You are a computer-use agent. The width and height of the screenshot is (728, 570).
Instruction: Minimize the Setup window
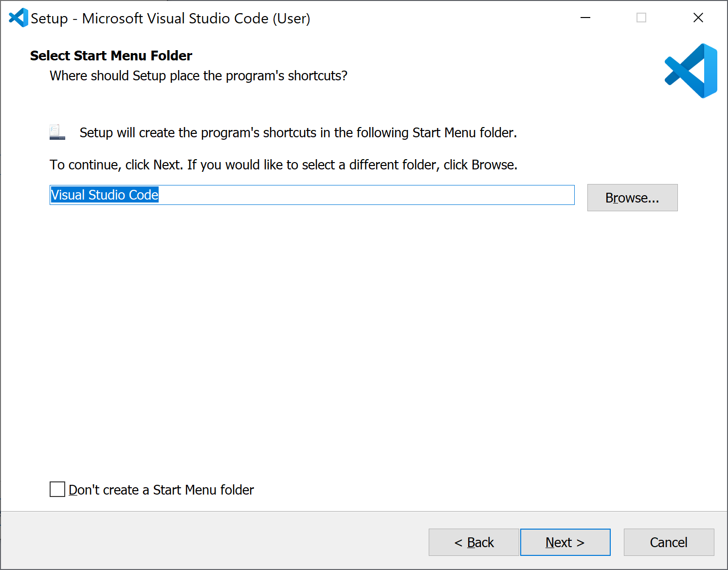click(x=585, y=18)
